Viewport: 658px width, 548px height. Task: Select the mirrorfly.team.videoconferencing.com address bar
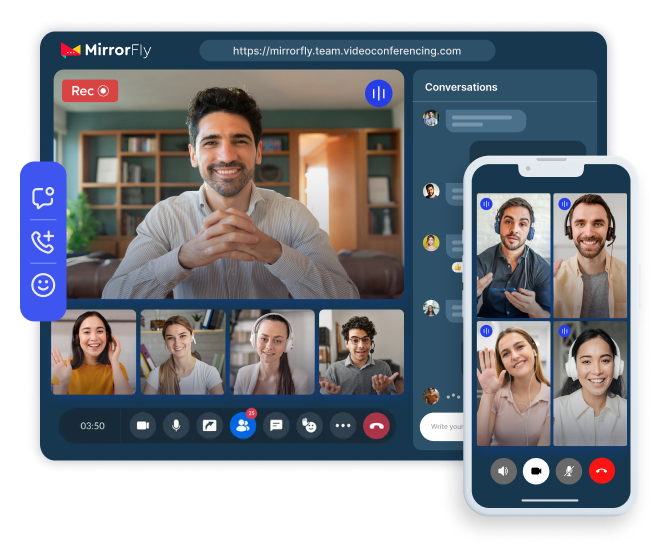(x=347, y=51)
